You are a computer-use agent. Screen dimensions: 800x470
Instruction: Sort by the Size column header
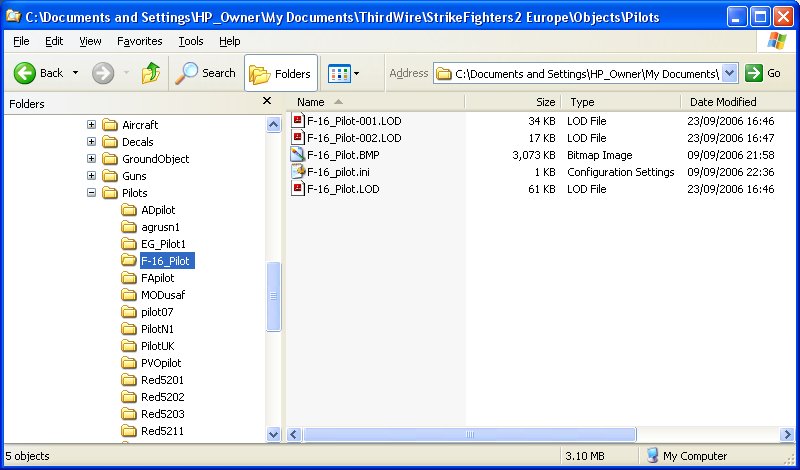click(513, 102)
